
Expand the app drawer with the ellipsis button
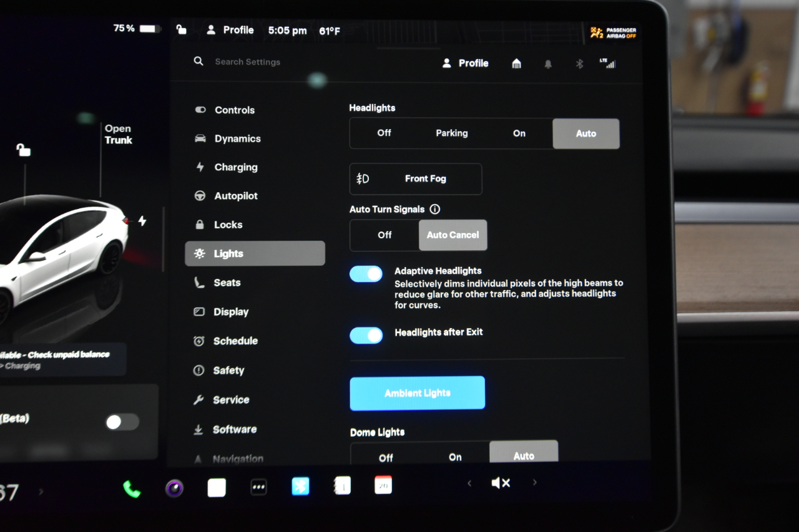tap(258, 486)
